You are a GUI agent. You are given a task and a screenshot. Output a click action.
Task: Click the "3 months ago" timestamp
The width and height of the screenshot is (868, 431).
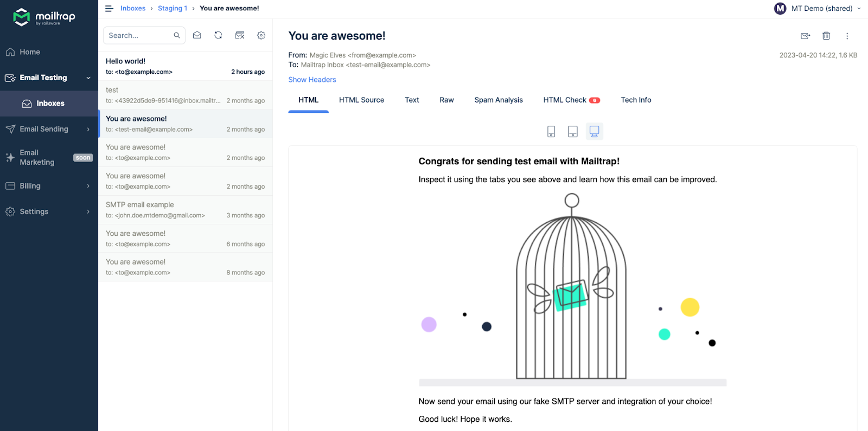click(x=246, y=216)
